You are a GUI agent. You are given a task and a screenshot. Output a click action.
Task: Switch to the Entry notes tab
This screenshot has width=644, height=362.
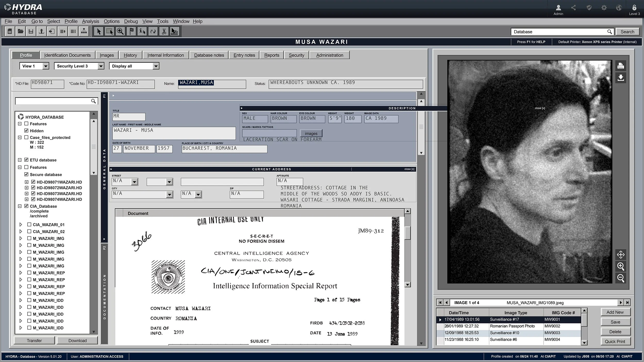click(x=244, y=55)
